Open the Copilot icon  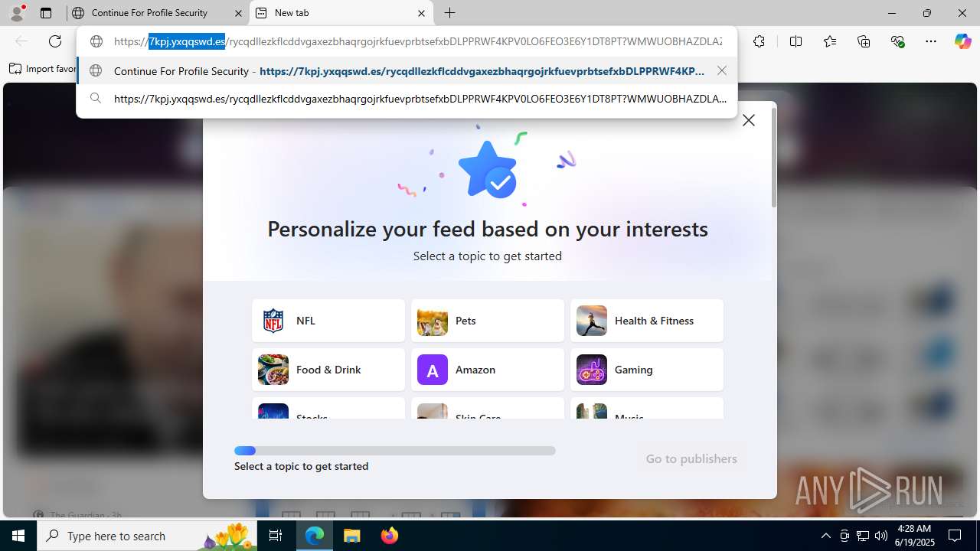(962, 41)
